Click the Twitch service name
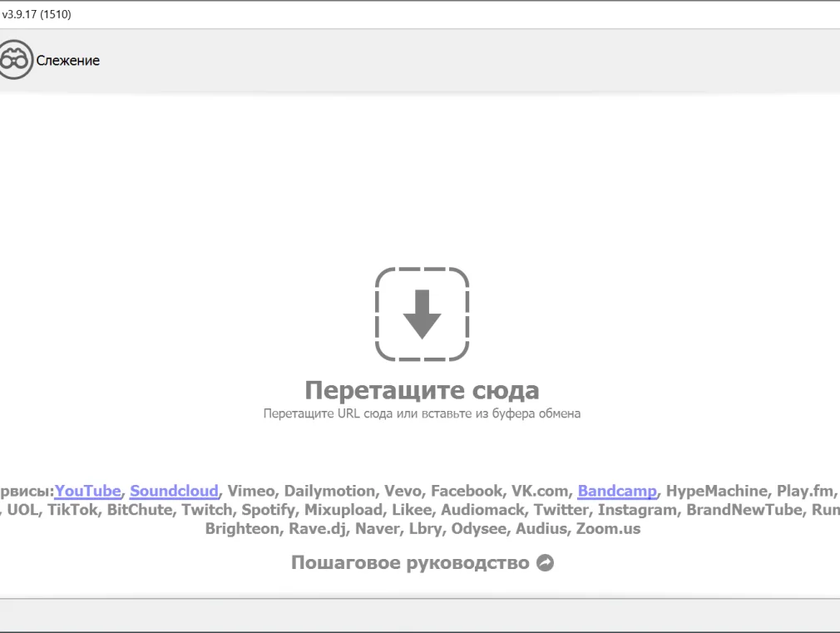The height and width of the screenshot is (633, 840). (207, 510)
